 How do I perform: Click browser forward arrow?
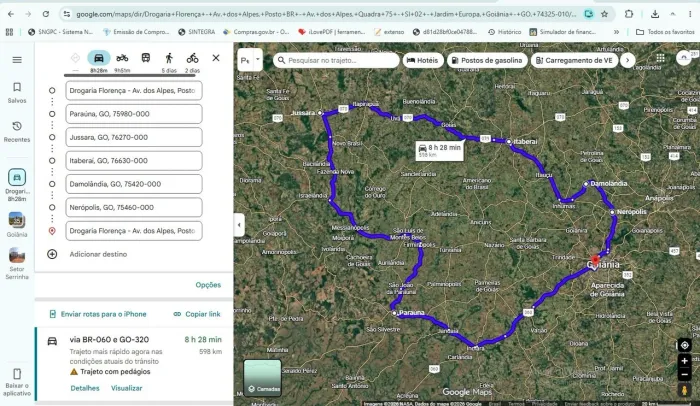tap(28, 14)
